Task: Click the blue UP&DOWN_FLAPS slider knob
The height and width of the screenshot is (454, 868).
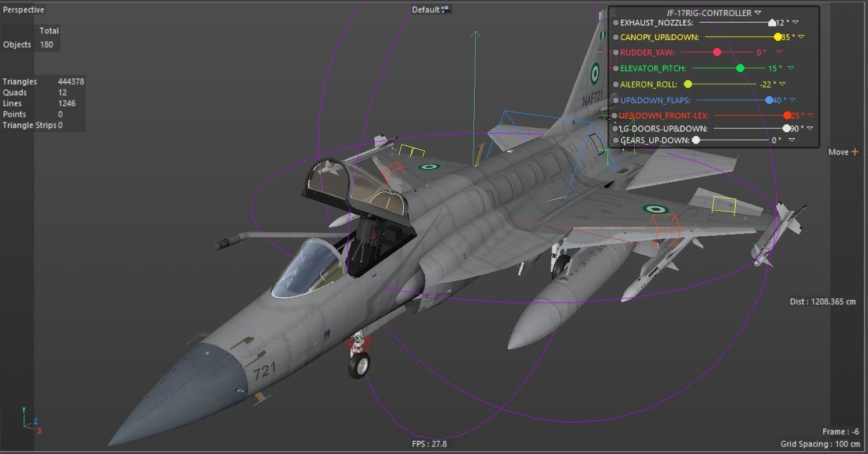Action: (x=769, y=100)
